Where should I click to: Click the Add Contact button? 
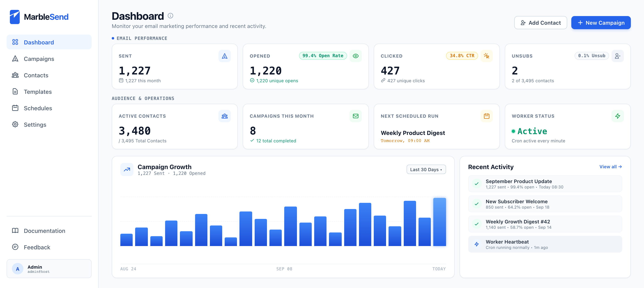point(540,23)
